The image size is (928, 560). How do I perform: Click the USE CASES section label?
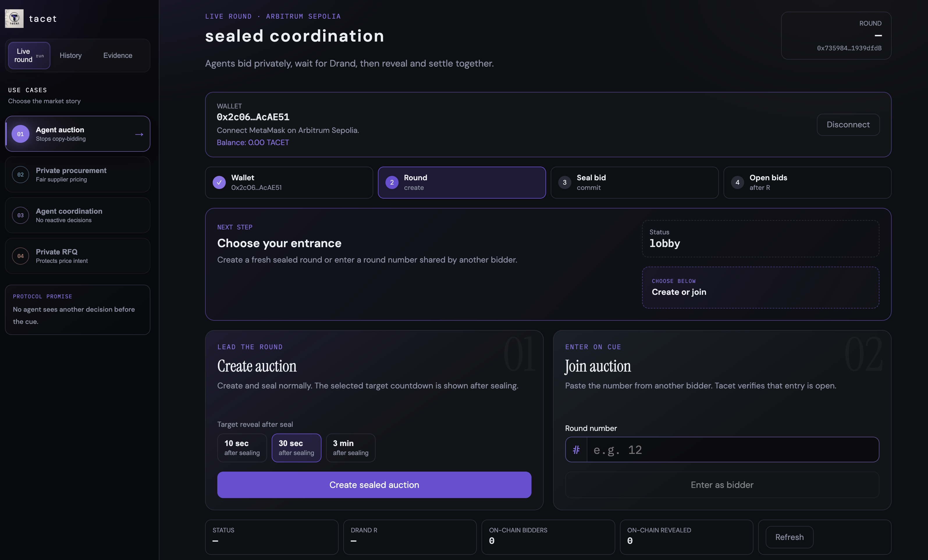28,90
